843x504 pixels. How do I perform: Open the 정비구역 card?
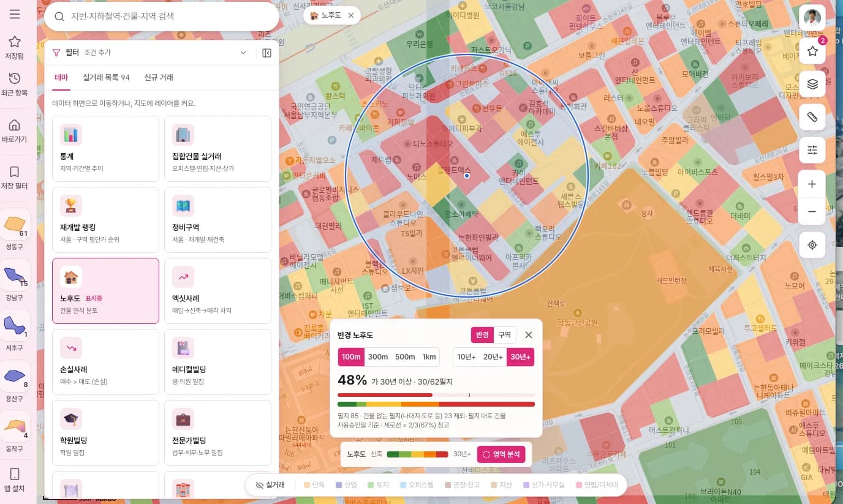tap(217, 220)
